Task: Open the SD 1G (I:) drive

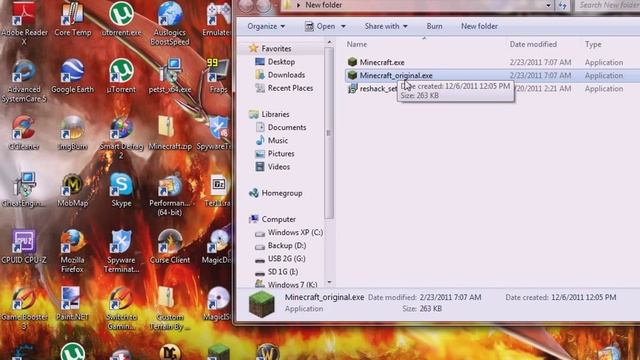Action: [282, 271]
